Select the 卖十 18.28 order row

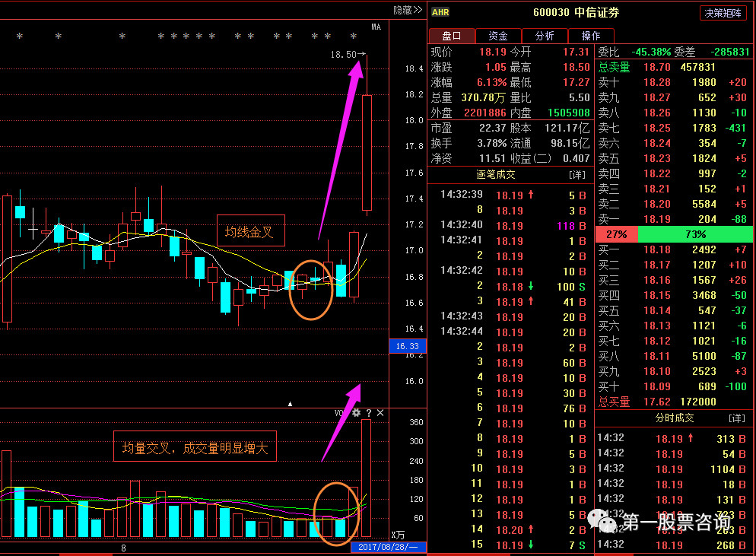tap(673, 82)
